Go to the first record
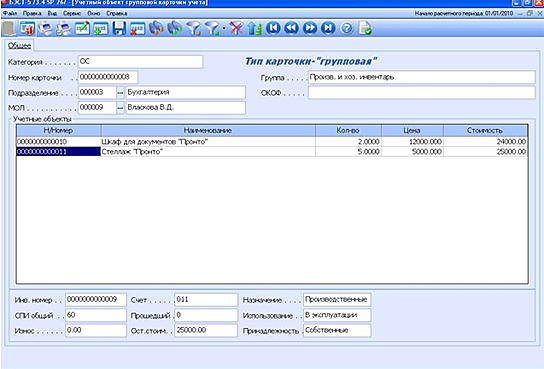This screenshot has height=369, width=544. 273,28
